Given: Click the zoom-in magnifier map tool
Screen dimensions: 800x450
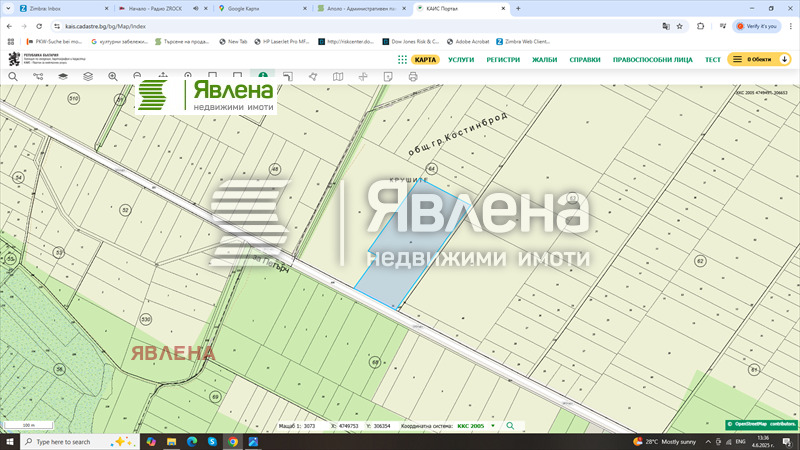Looking at the screenshot, I should coord(112,76).
